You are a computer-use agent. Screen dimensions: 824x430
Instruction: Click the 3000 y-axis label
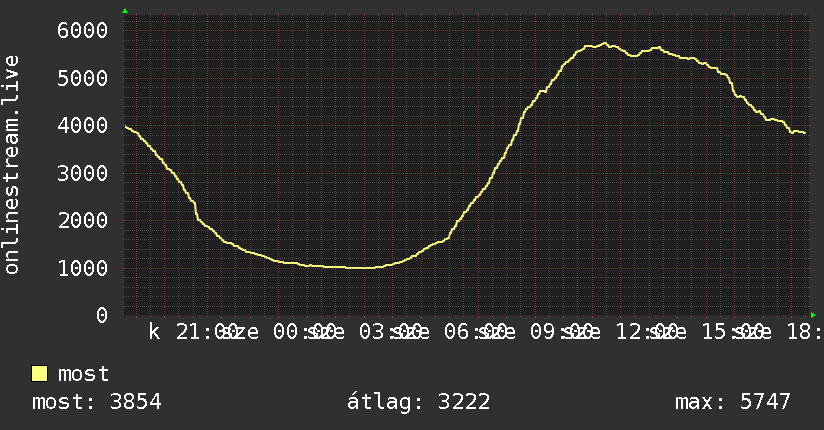(x=83, y=173)
